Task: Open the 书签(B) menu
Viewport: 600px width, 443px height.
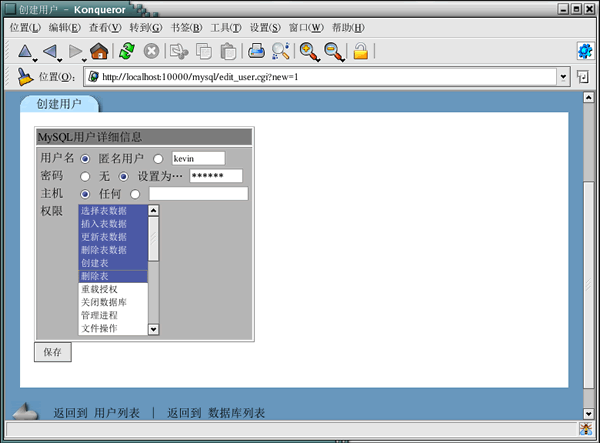Action: [x=186, y=28]
